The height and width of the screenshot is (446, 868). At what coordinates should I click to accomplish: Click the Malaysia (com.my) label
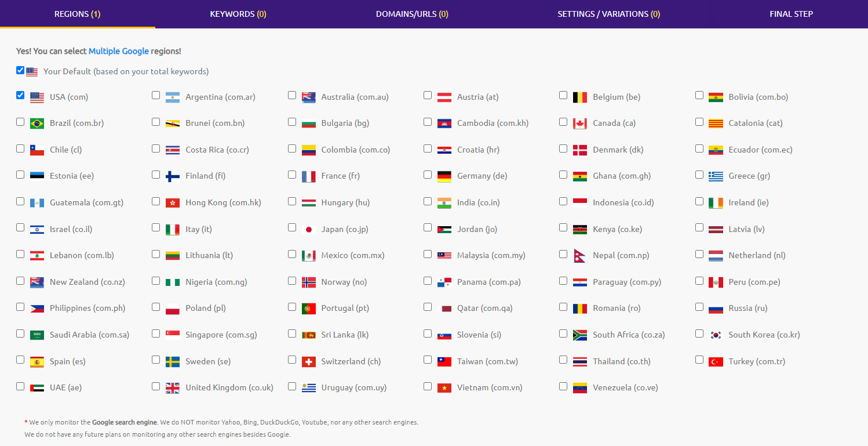[491, 255]
